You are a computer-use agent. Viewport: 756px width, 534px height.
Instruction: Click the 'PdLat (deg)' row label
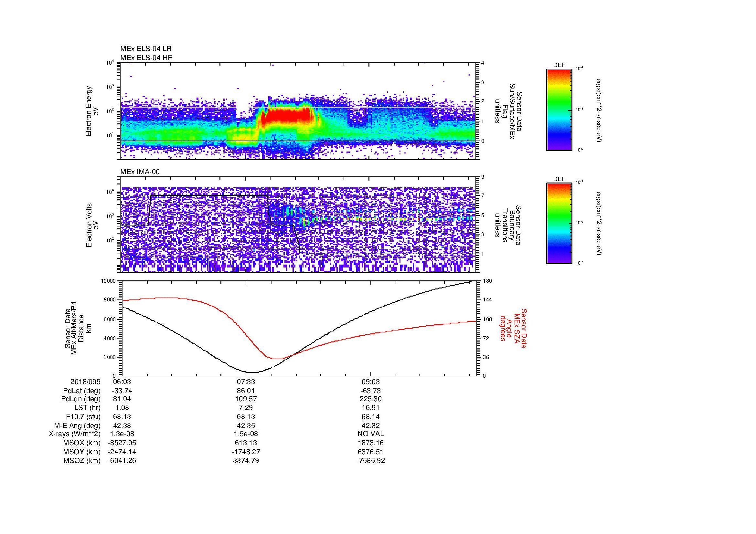click(82, 391)
